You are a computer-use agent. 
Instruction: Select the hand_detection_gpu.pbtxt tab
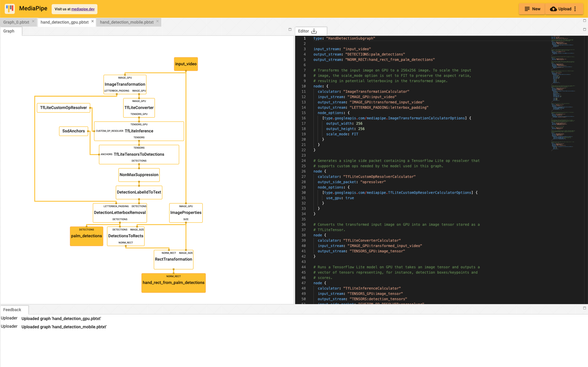point(65,22)
